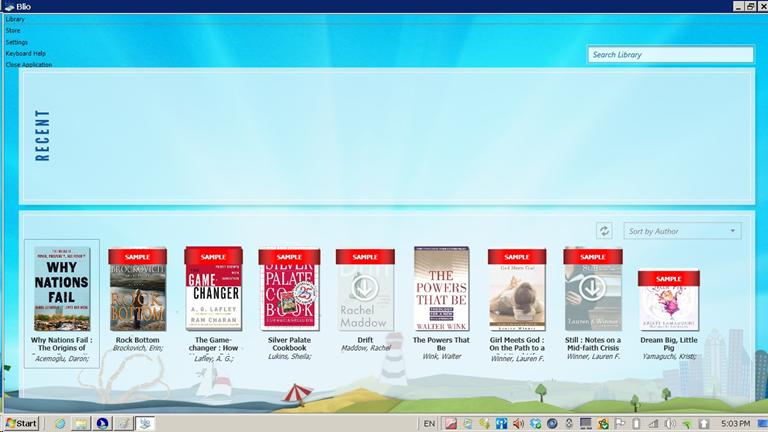Click the speaker volume tray icon

518,424
